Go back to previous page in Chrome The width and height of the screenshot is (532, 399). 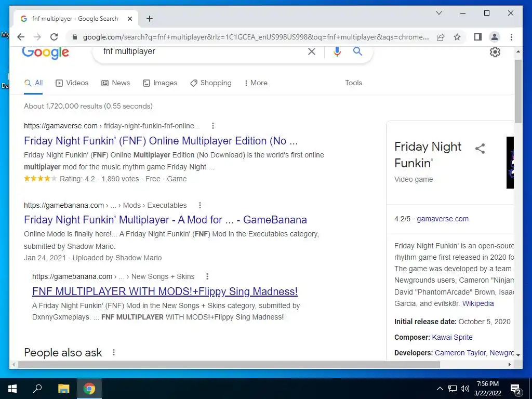tap(21, 37)
